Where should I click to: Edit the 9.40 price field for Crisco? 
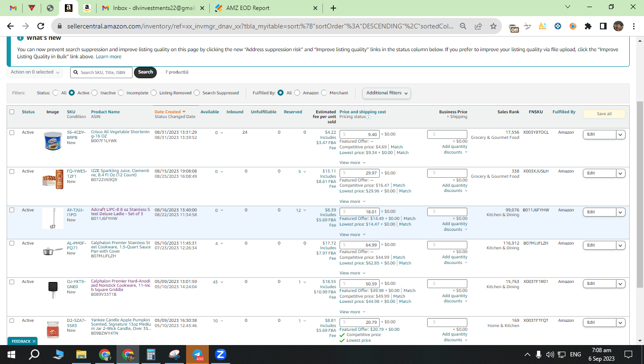359,135
